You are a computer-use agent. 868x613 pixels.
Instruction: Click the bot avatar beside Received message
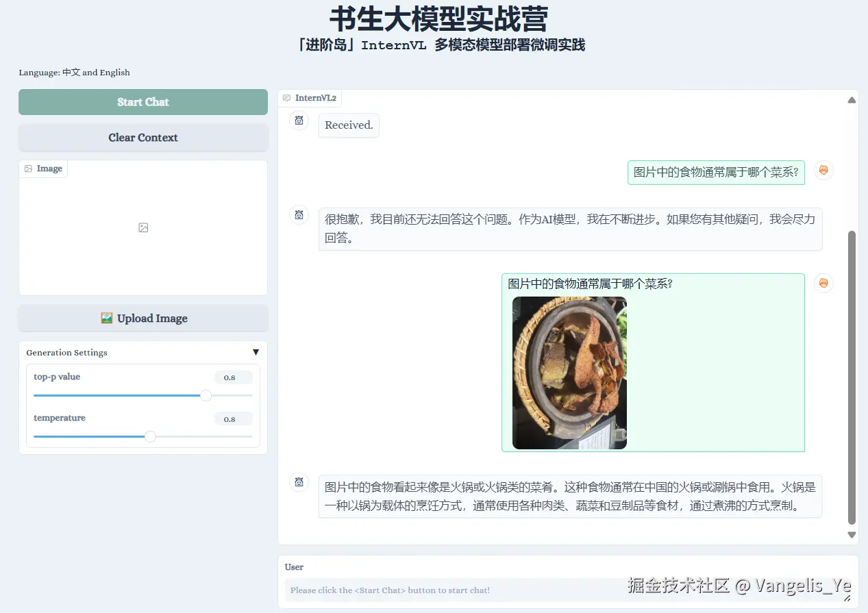pyautogui.click(x=299, y=121)
